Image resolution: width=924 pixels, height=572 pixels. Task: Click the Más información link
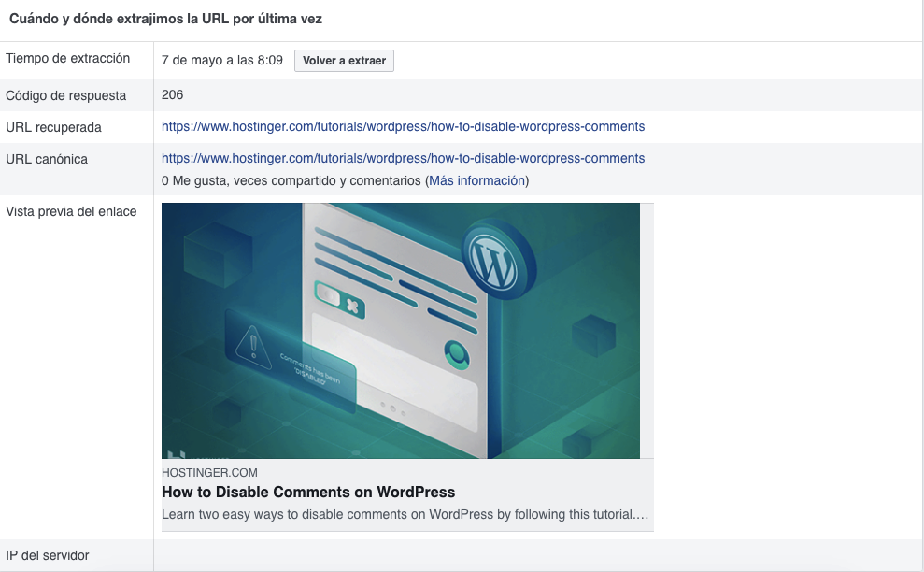coord(477,179)
